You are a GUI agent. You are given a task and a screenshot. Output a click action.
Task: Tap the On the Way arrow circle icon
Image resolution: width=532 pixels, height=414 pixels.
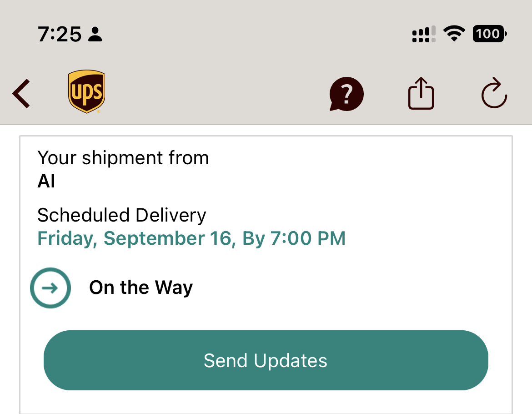coord(50,288)
